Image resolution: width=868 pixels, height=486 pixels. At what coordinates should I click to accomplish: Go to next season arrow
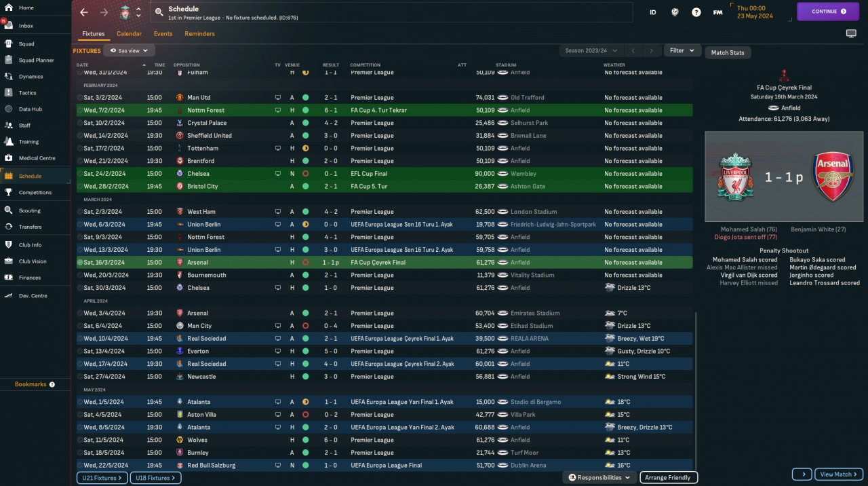point(652,50)
